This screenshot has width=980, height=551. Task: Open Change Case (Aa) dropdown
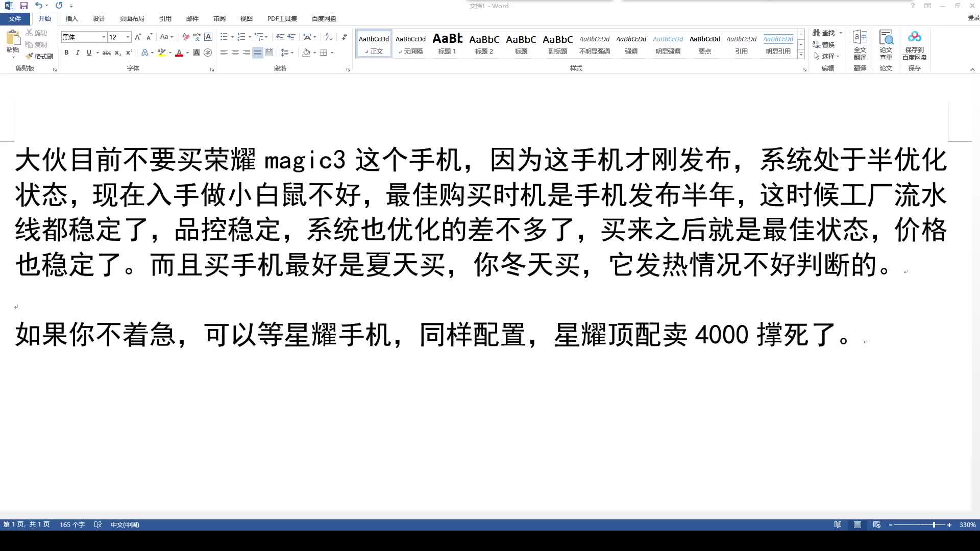166,37
